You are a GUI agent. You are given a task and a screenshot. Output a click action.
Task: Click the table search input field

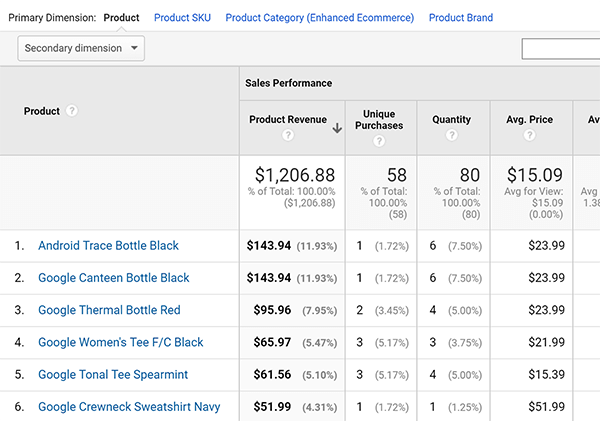(561, 49)
